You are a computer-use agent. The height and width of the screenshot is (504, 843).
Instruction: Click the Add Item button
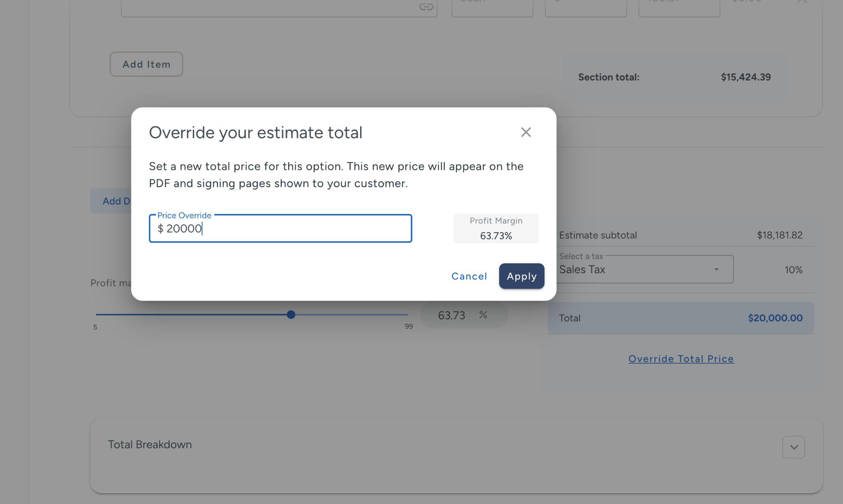tap(146, 64)
